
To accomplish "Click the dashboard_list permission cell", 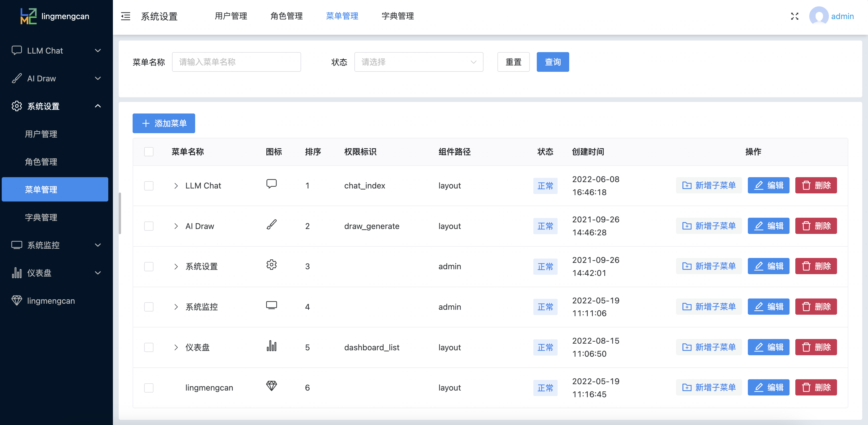I will 372,347.
